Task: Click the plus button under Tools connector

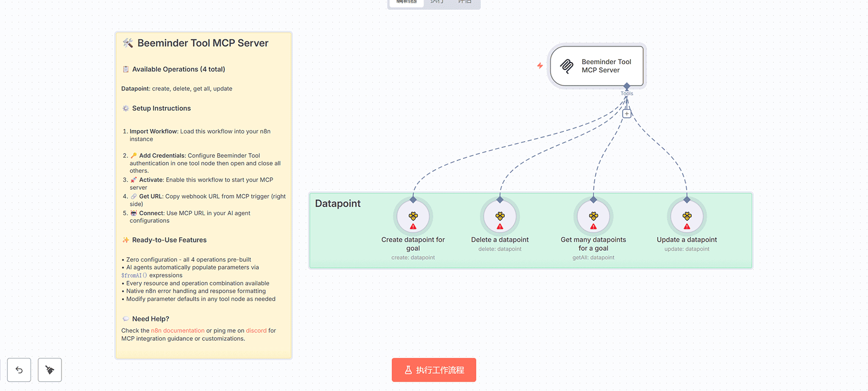Action: coord(627,114)
